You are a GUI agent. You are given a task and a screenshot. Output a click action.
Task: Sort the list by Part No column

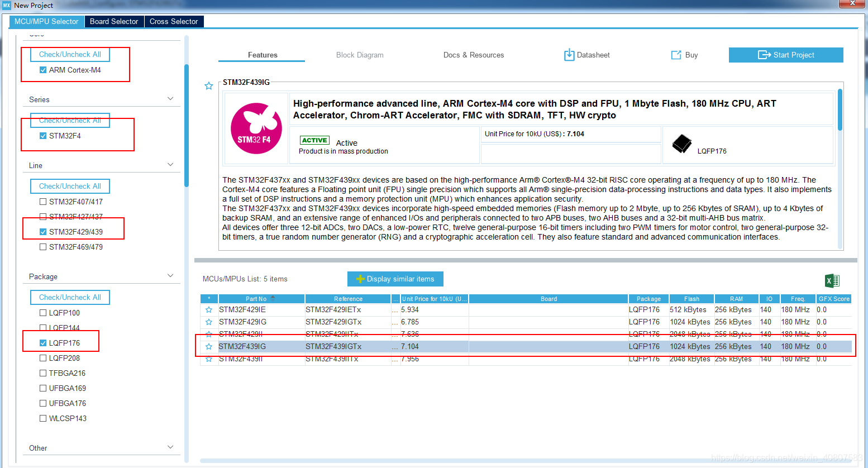click(261, 299)
